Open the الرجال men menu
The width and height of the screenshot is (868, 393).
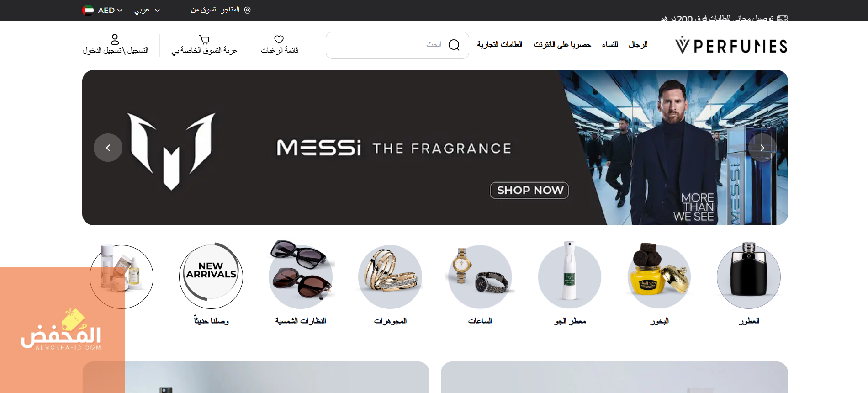[638, 44]
